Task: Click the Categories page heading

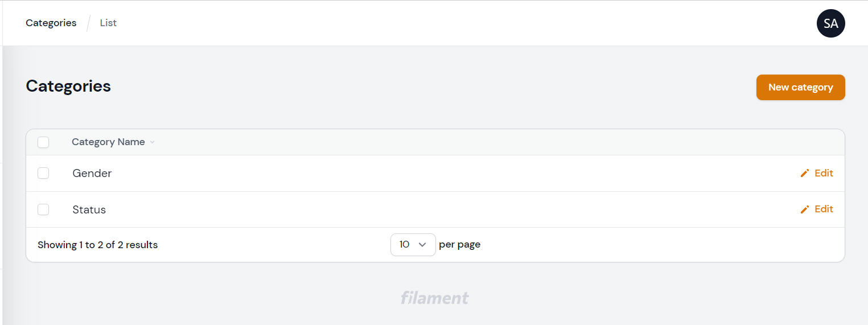Action: click(x=68, y=86)
